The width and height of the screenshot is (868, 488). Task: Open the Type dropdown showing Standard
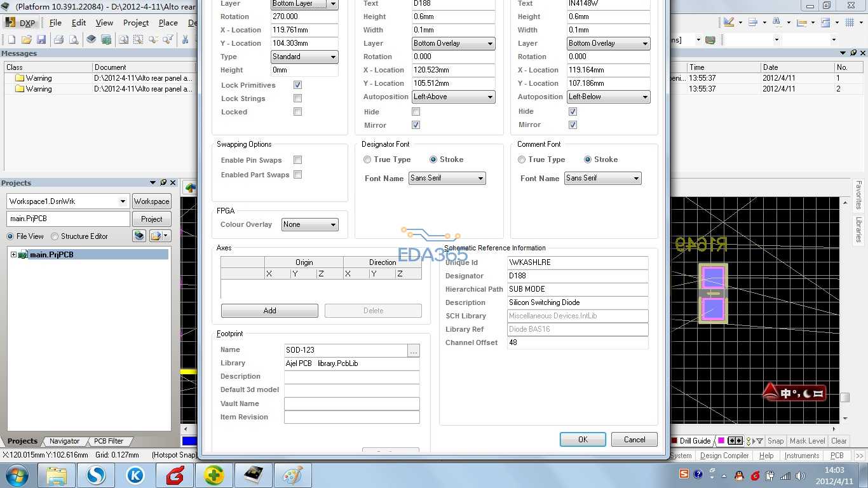coord(304,57)
